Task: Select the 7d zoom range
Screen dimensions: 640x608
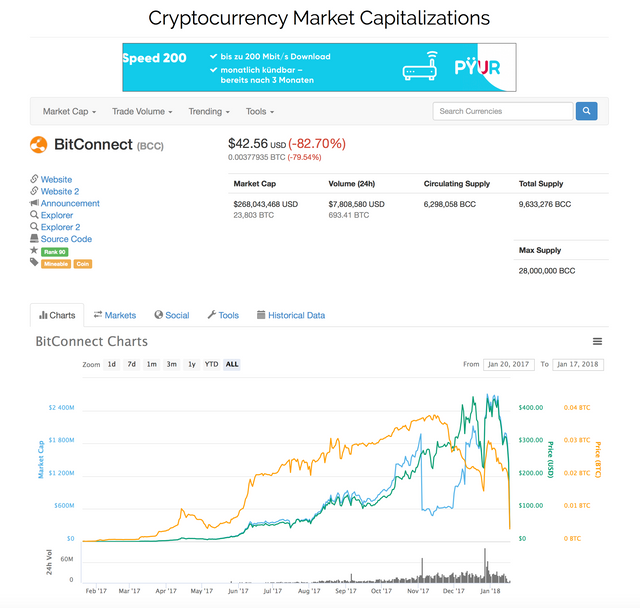Action: coord(131,365)
